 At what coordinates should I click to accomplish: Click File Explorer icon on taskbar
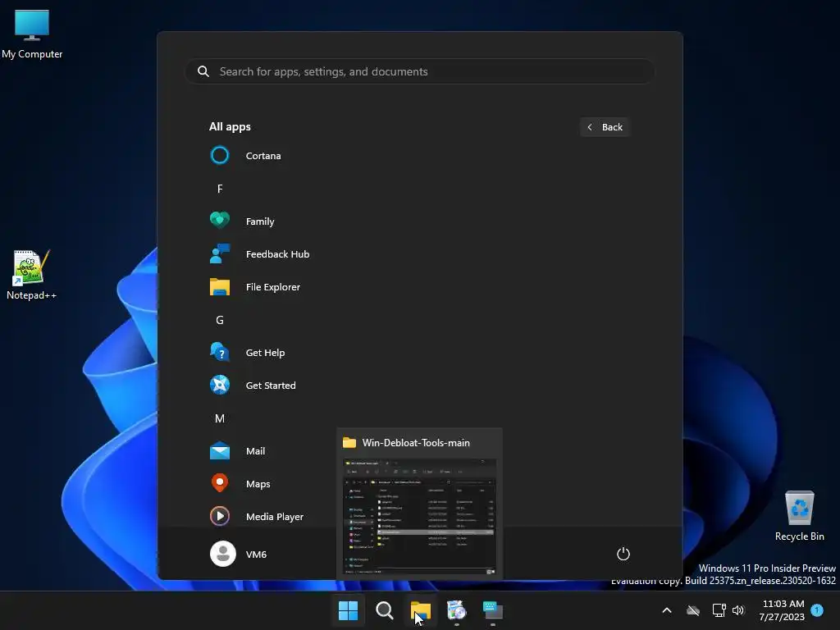(421, 610)
